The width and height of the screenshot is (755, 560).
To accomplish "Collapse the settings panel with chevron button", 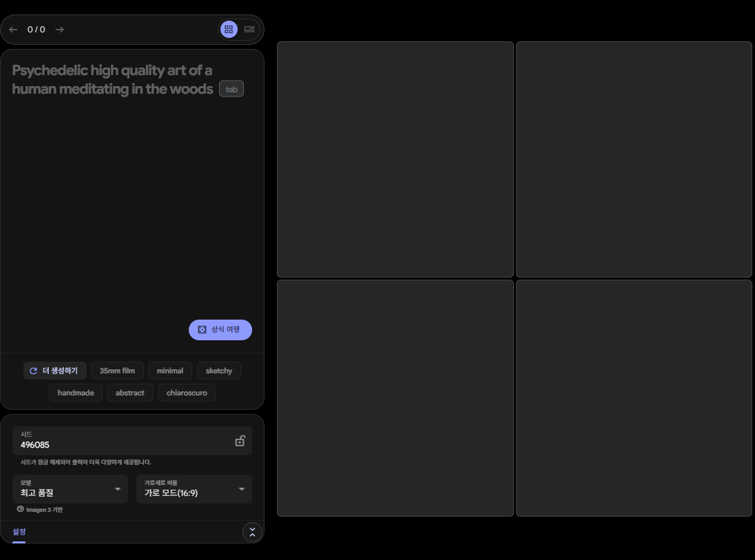I will (x=252, y=532).
